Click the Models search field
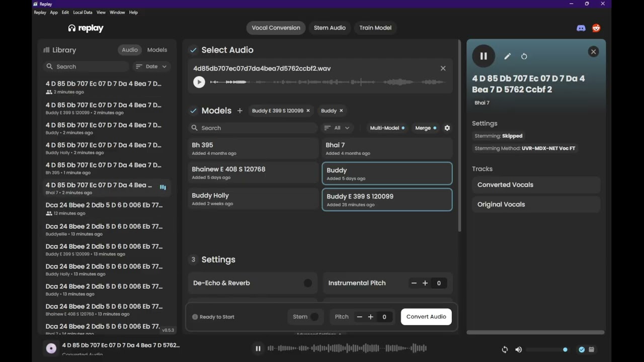 tap(253, 128)
